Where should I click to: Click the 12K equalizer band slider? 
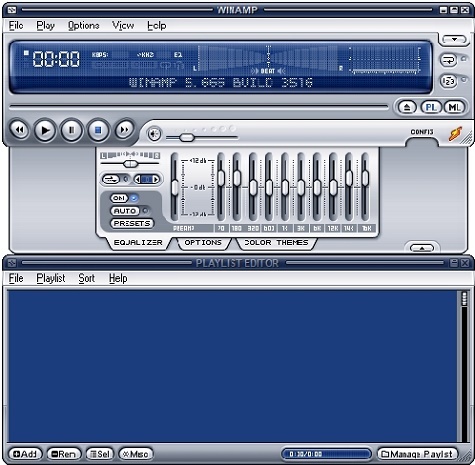pyautogui.click(x=333, y=187)
